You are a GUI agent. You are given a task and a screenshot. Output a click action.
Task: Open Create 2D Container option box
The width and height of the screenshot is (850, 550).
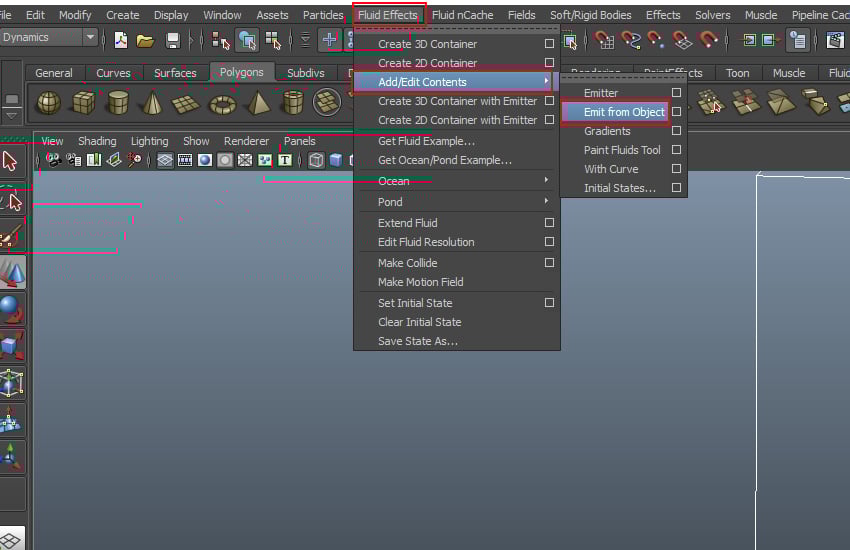(549, 63)
